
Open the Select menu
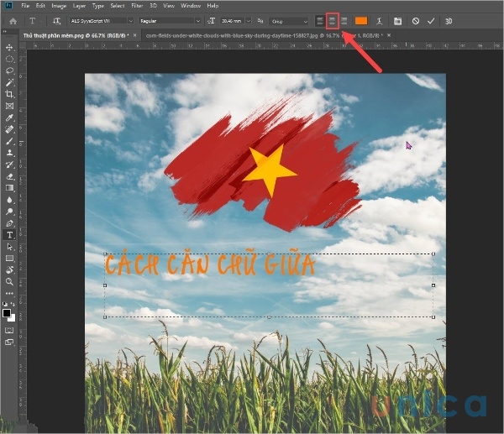[118, 6]
